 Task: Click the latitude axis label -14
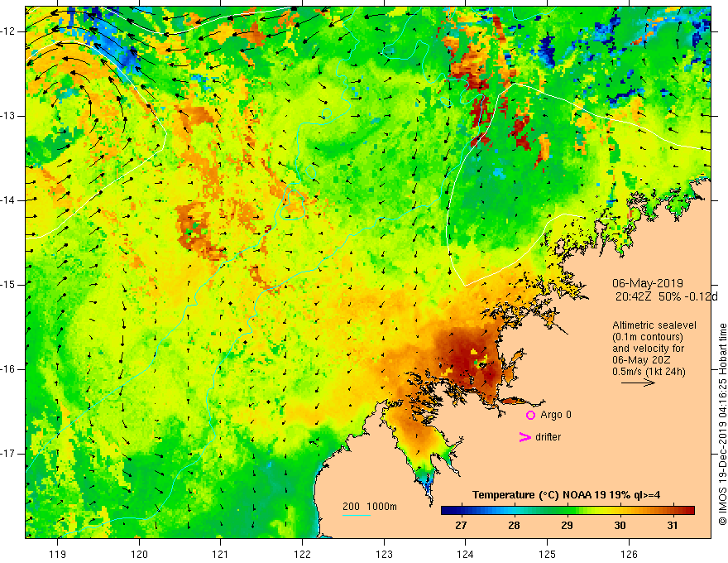coord(9,200)
